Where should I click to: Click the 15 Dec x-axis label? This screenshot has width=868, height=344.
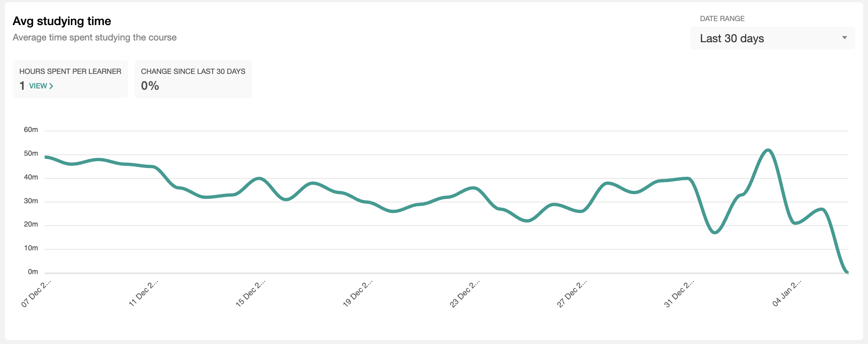[250, 293]
